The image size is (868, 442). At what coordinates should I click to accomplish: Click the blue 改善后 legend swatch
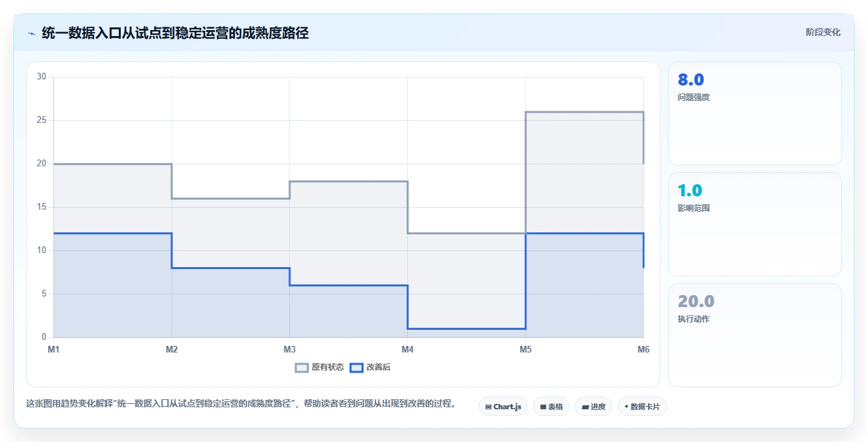356,367
